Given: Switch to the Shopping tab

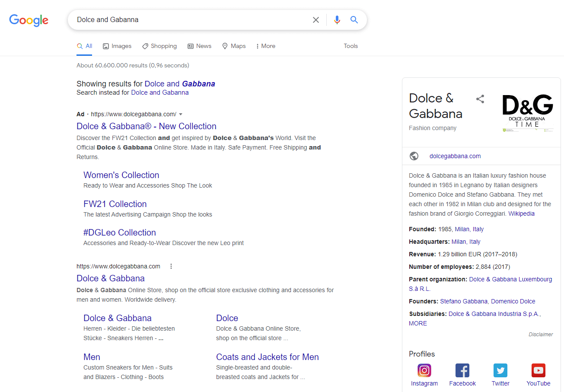Looking at the screenshot, I should (x=159, y=46).
